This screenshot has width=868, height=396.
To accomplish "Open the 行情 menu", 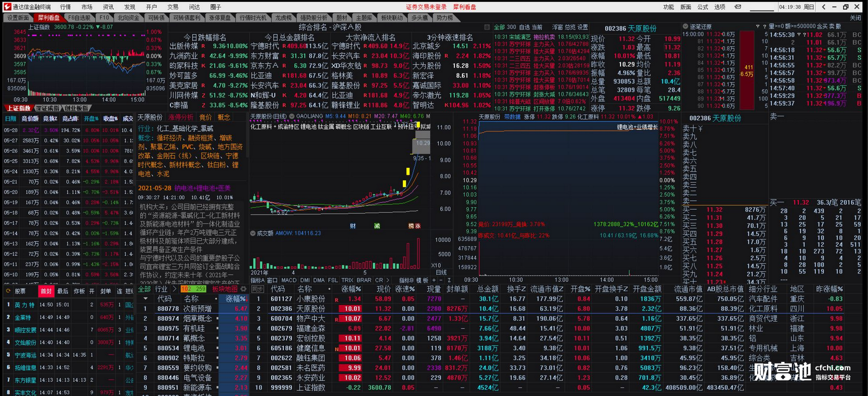I will (x=65, y=7).
